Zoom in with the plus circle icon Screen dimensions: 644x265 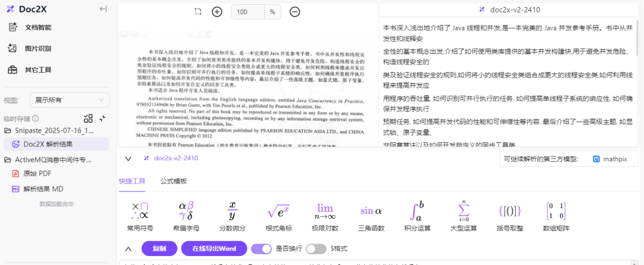tap(217, 12)
